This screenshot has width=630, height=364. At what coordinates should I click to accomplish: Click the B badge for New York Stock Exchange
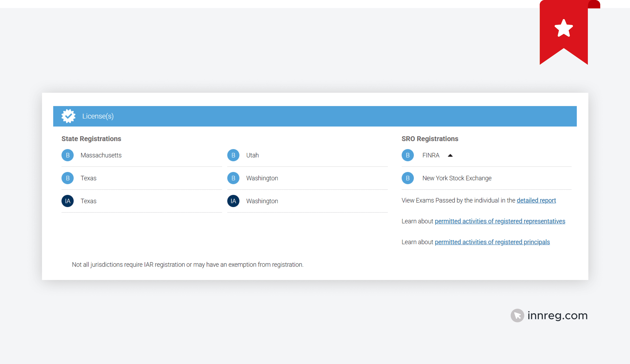point(408,178)
